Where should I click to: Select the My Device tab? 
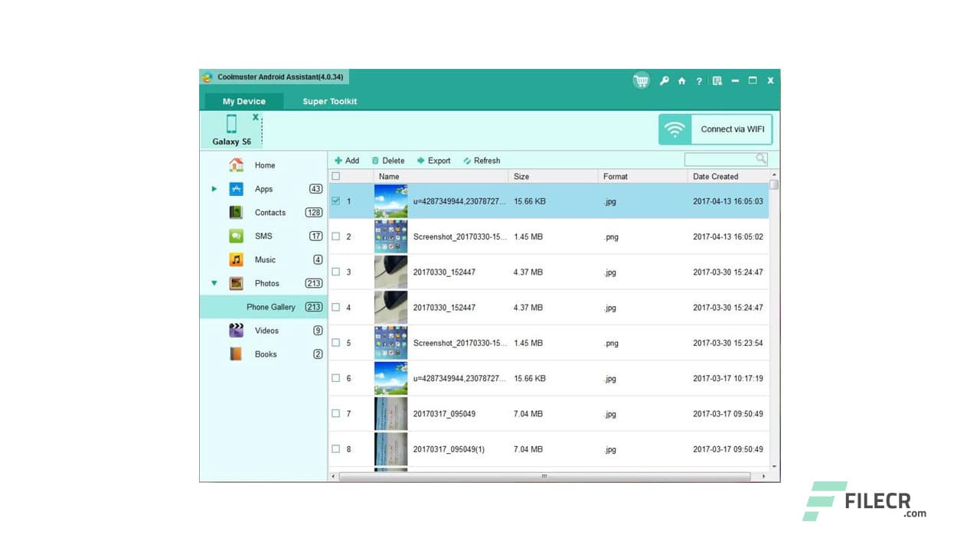click(x=243, y=101)
